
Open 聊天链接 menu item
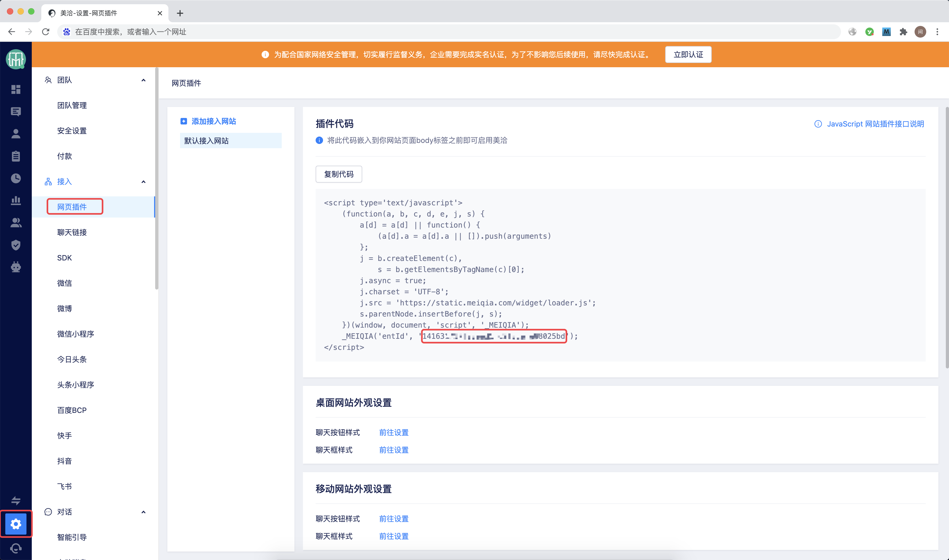[x=72, y=232]
